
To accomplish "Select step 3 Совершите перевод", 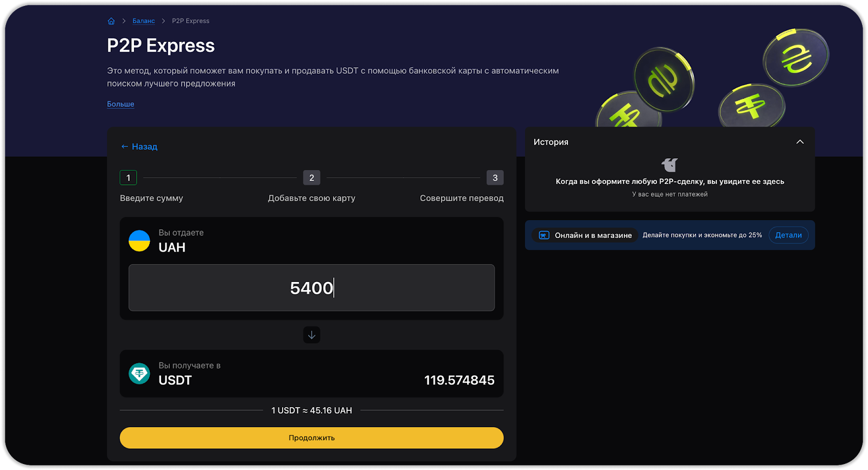I will coord(495,178).
